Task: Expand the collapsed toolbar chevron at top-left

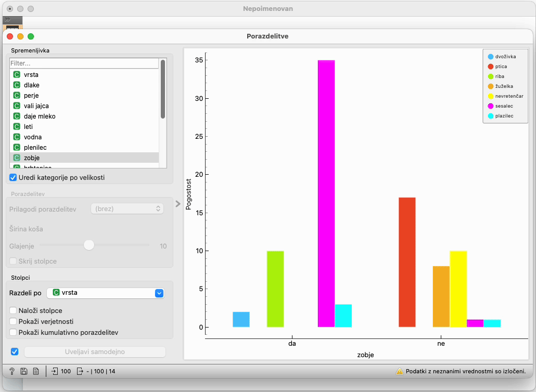Action: coord(7,19)
